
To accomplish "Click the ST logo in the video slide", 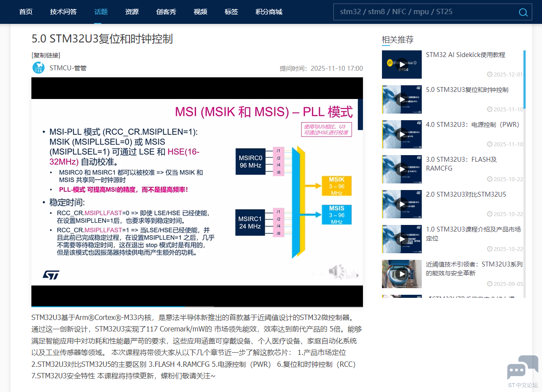I will tap(51, 275).
